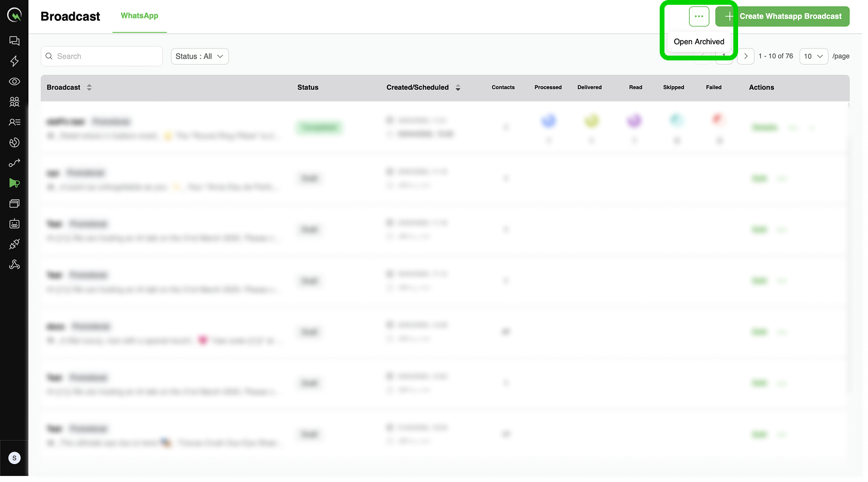Click the journey path flow sidebar icon
This screenshot has height=482, width=868.
coord(14,163)
